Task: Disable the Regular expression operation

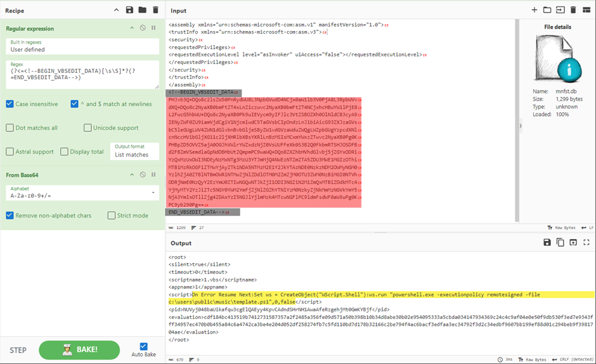Action: tap(143, 28)
